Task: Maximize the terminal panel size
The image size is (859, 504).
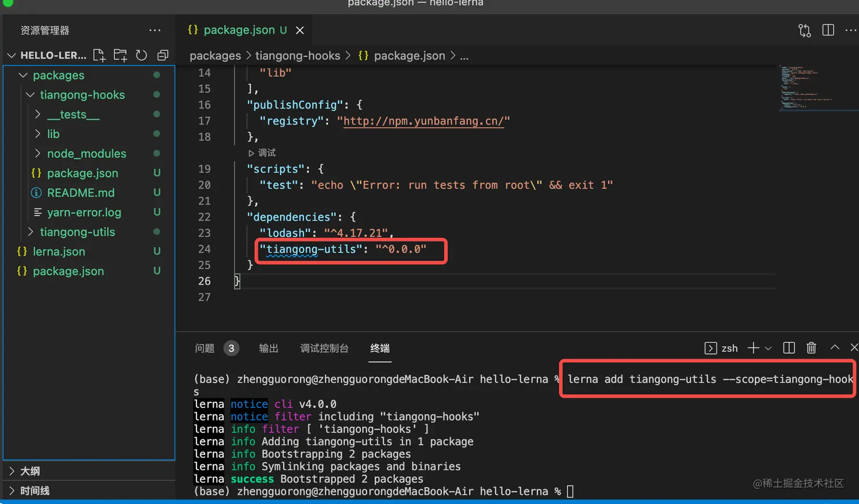Action: point(835,347)
